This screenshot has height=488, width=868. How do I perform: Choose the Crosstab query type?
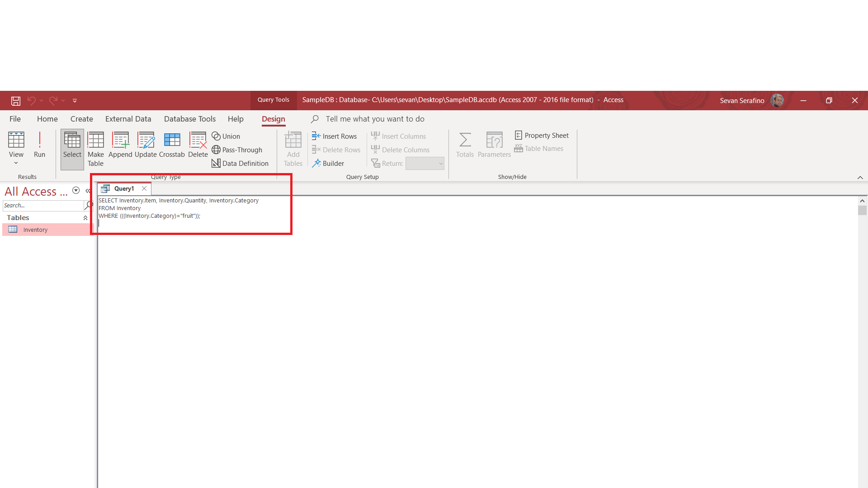point(172,145)
